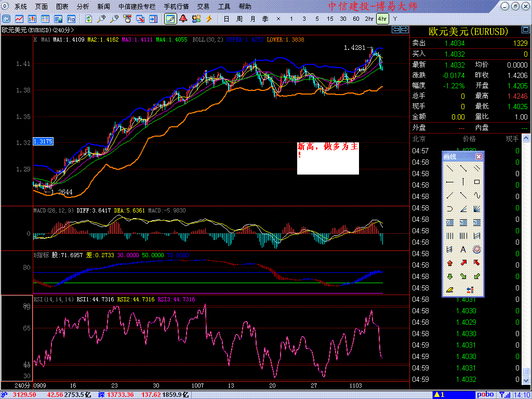Viewport: 532px width, 399px height.
Task: Insert text with the A tool
Action: [463, 250]
